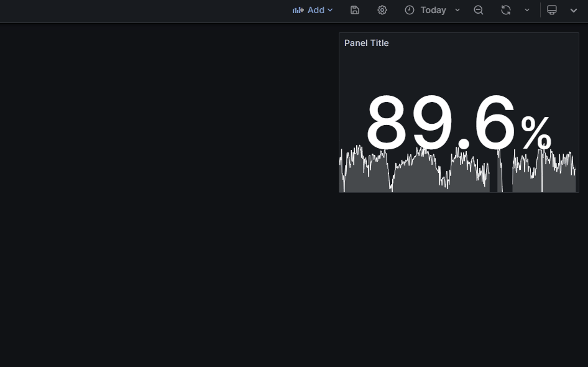This screenshot has width=588, height=367.
Task: Open dashboard settings via the gear icon
Action: coord(382,10)
